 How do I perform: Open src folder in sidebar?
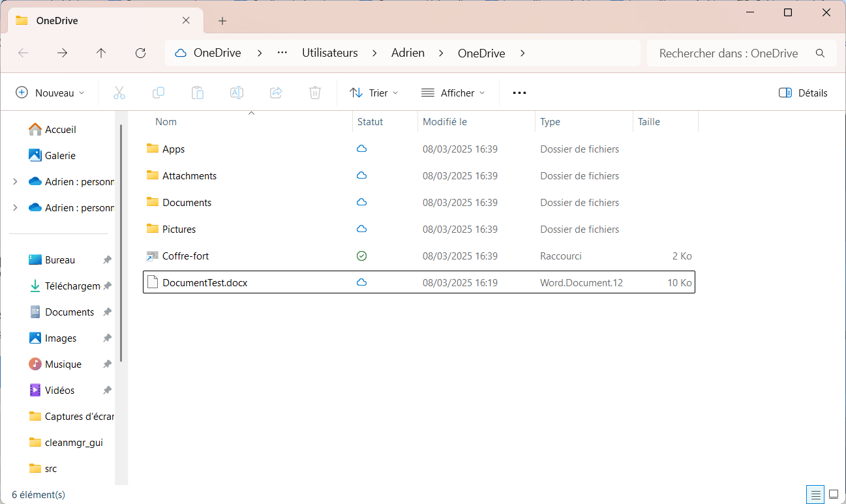(x=44, y=468)
